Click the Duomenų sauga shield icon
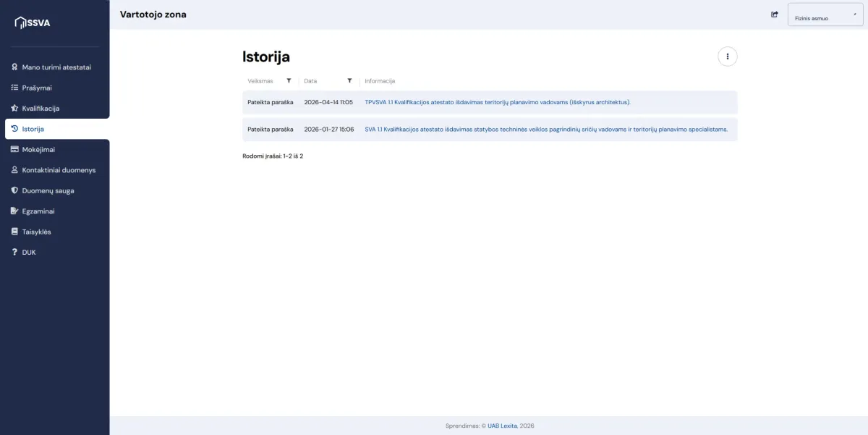 click(14, 191)
